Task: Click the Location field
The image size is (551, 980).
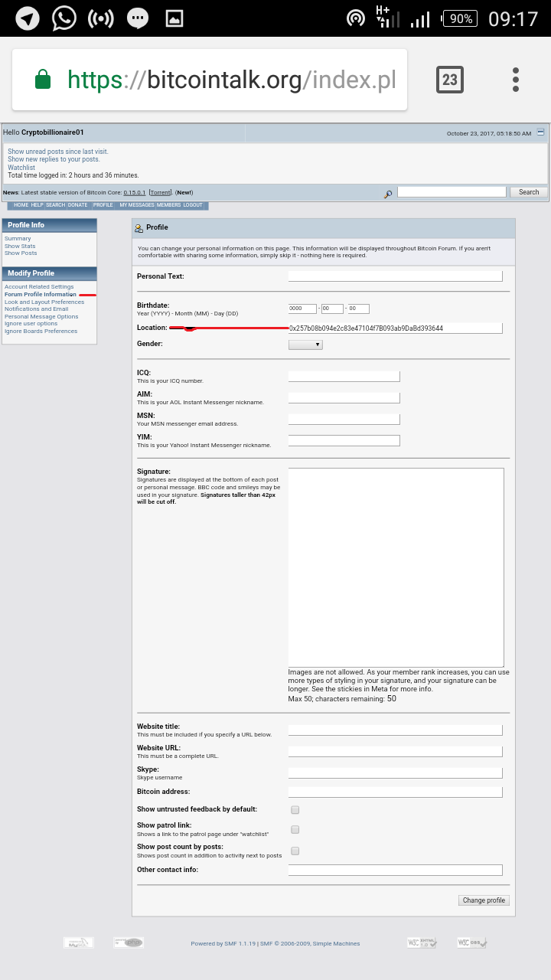Action: [396, 328]
